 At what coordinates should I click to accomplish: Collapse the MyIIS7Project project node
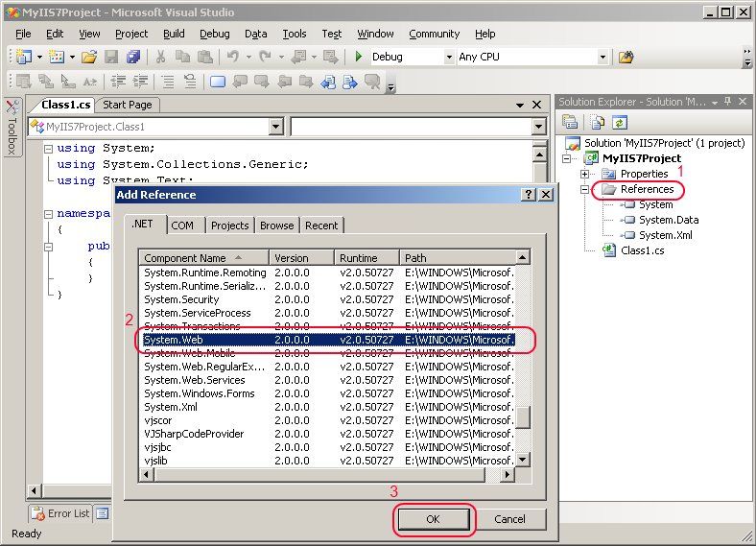coord(567,158)
